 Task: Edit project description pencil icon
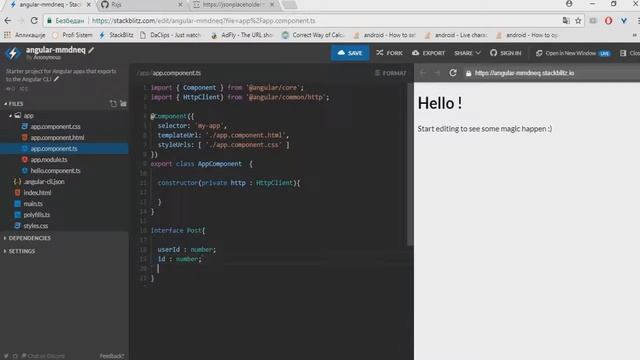[x=56, y=79]
